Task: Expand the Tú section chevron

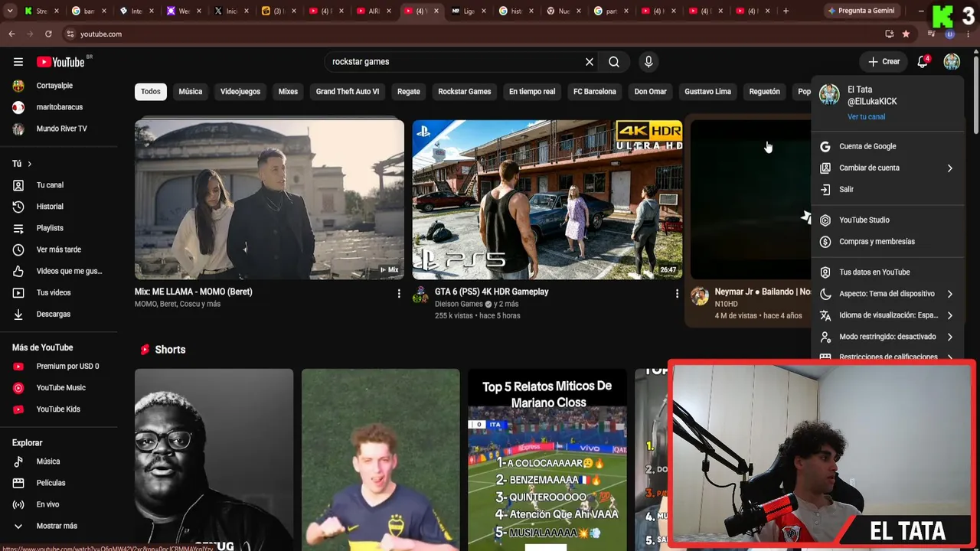Action: 30,164
